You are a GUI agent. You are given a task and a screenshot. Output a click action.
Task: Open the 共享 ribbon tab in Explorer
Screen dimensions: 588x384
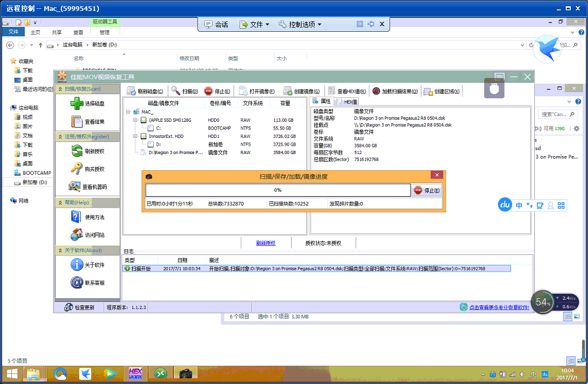[57, 33]
